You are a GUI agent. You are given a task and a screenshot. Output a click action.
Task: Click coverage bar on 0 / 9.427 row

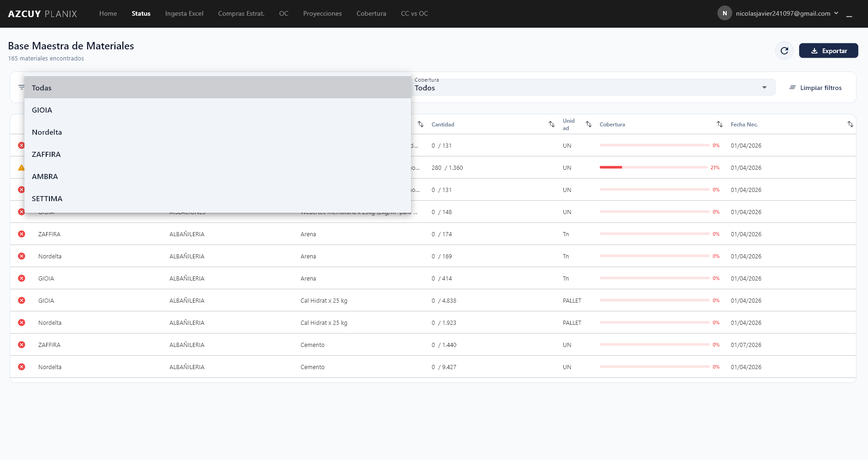pyautogui.click(x=655, y=366)
